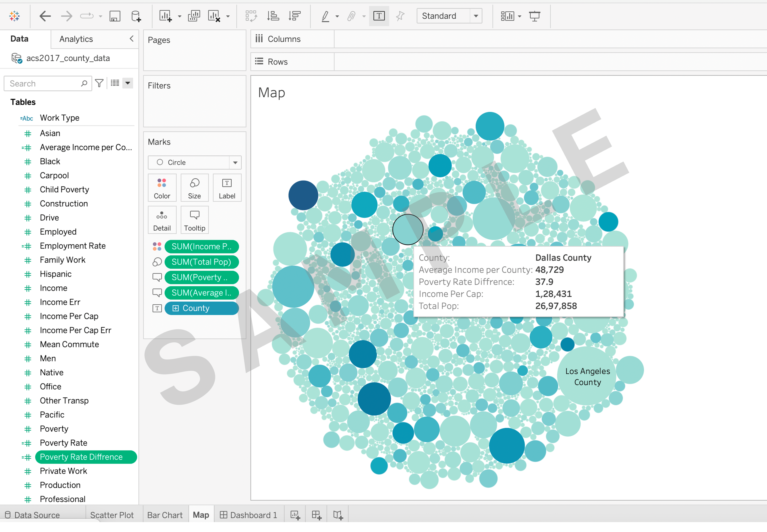Click the data pane Search field
Image resolution: width=767 pixels, height=532 pixels.
pos(43,83)
